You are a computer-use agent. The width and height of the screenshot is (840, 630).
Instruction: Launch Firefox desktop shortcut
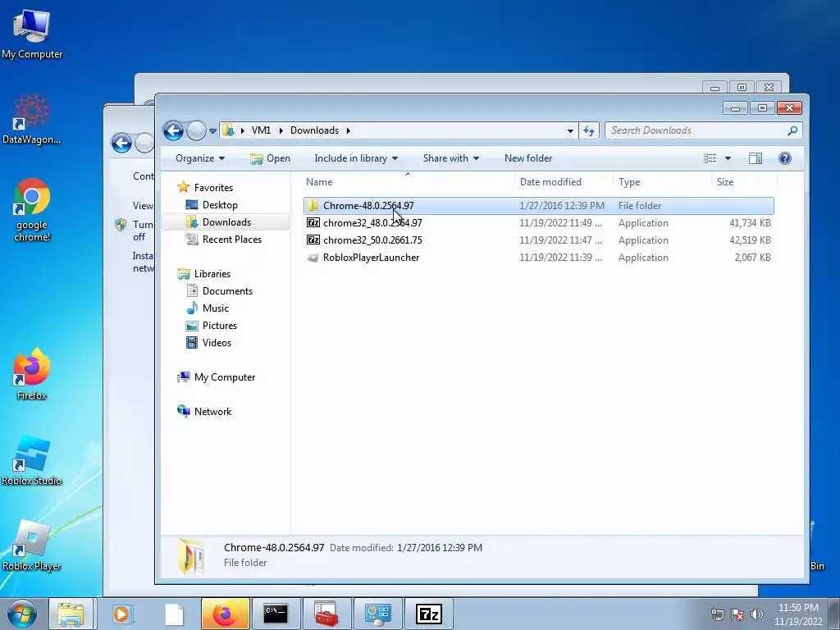click(x=32, y=374)
